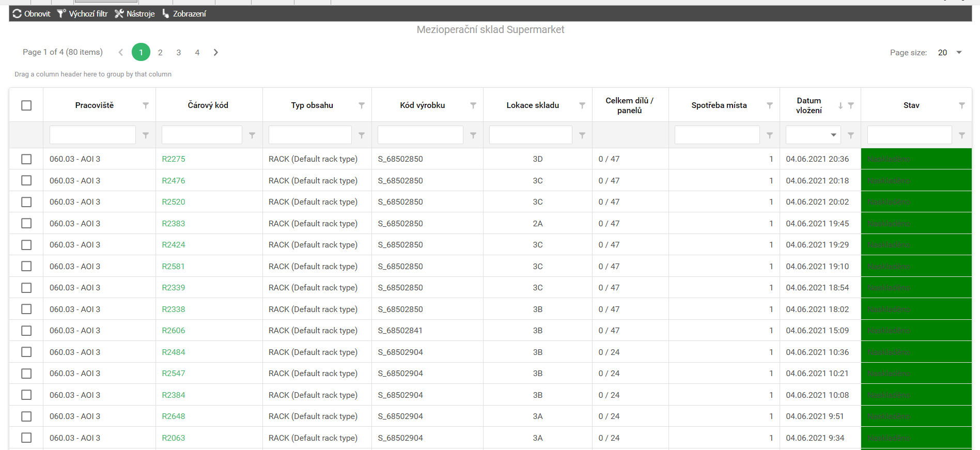Click filter icon in Pracoviště column header
The width and height of the screenshot is (980, 450).
(146, 105)
